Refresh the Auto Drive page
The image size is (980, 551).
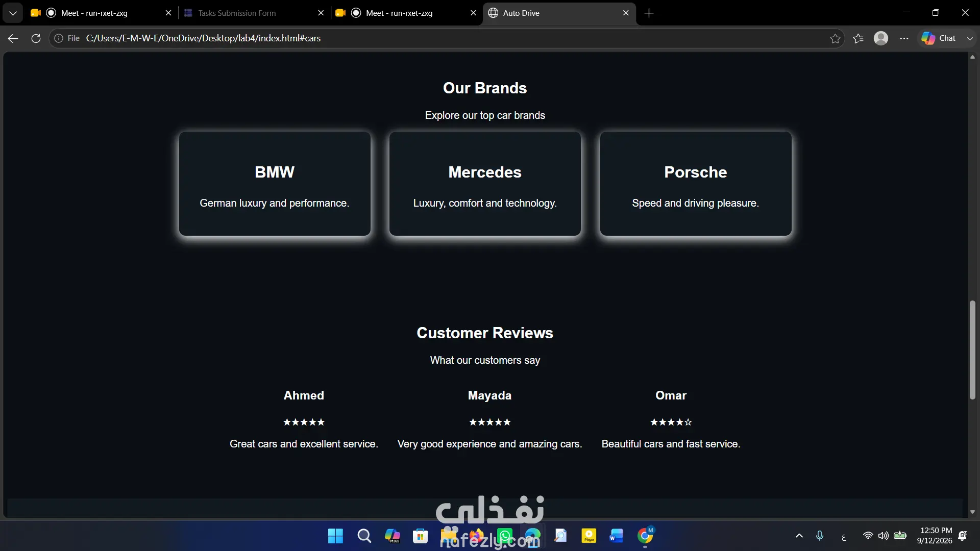[36, 38]
